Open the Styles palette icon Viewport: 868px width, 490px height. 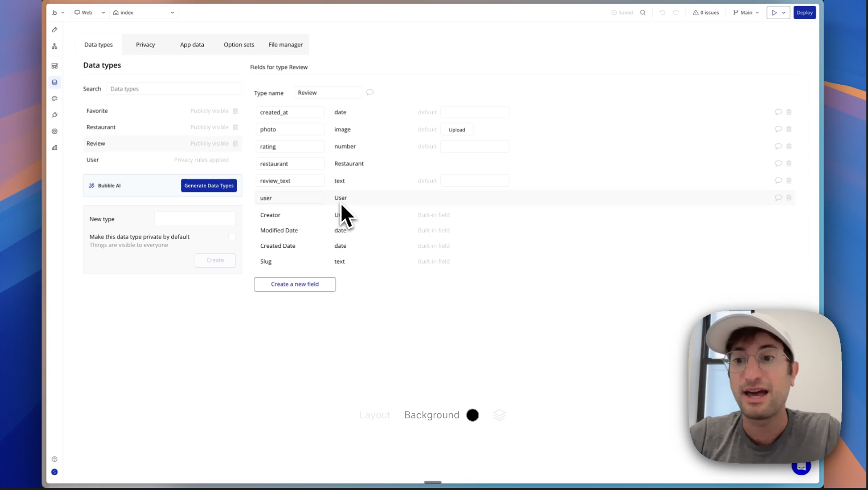coord(55,98)
